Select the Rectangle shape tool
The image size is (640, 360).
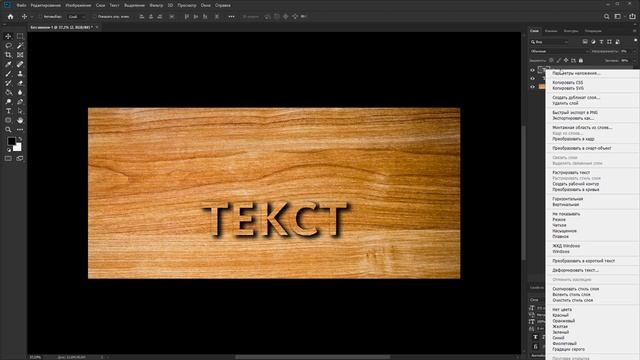(8, 120)
